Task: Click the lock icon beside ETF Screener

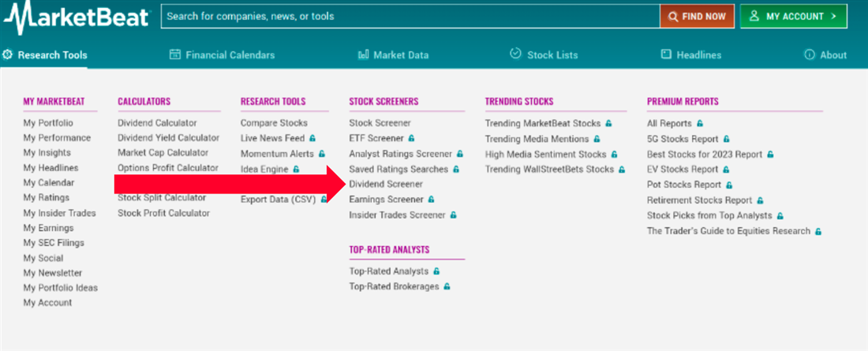Action: pos(411,138)
